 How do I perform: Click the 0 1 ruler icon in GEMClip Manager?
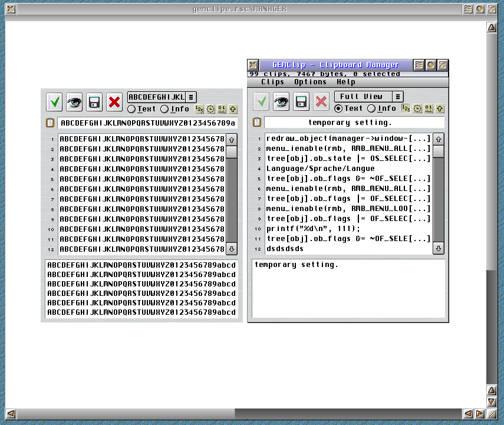pos(429,108)
